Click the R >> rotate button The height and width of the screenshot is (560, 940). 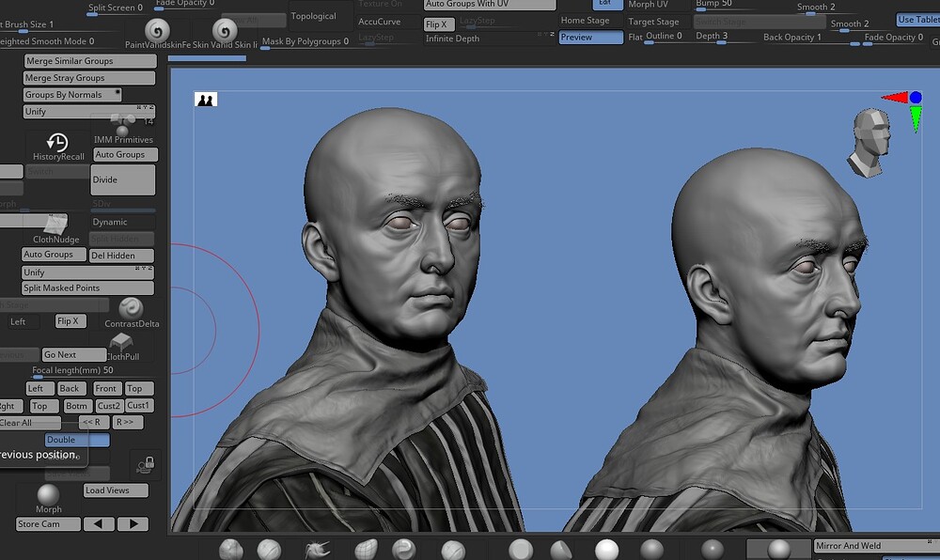tap(128, 422)
